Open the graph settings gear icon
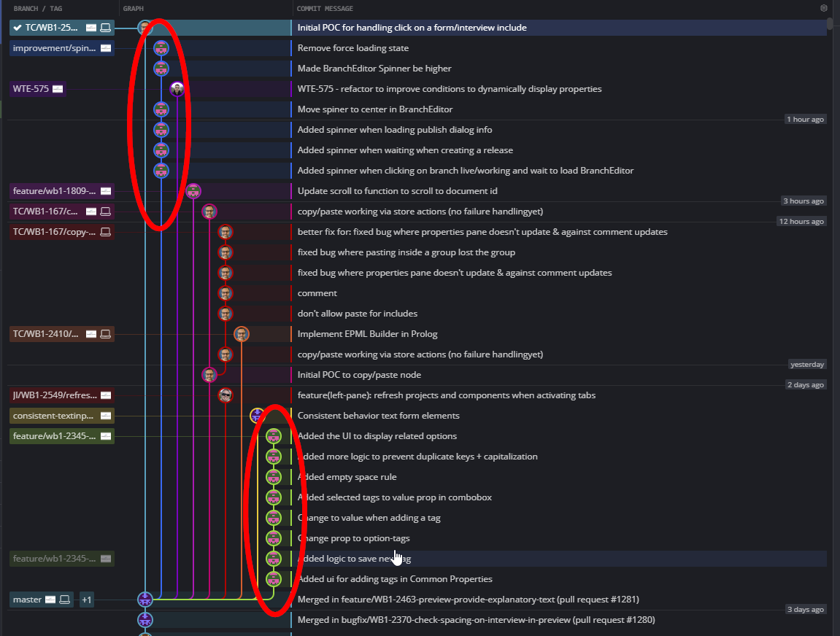 (824, 8)
